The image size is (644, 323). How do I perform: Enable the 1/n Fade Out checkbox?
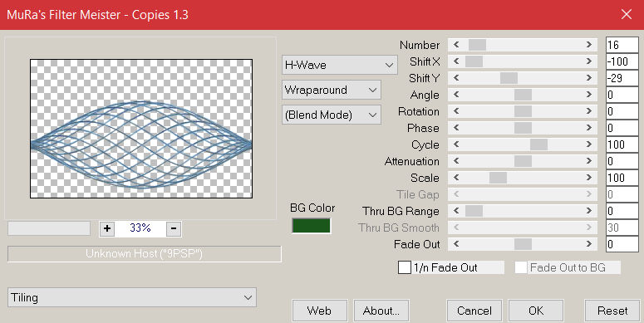pos(405,267)
